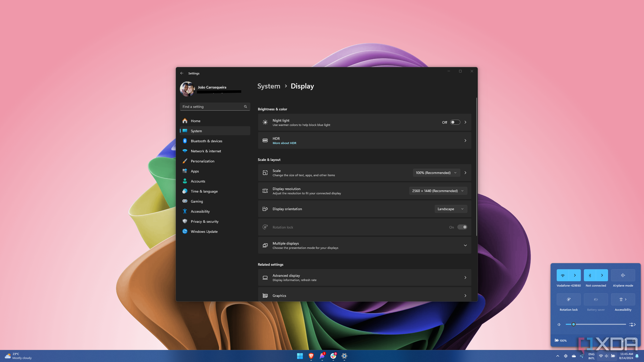Click the HDR settings icon
The image size is (644, 362).
pos(264,140)
